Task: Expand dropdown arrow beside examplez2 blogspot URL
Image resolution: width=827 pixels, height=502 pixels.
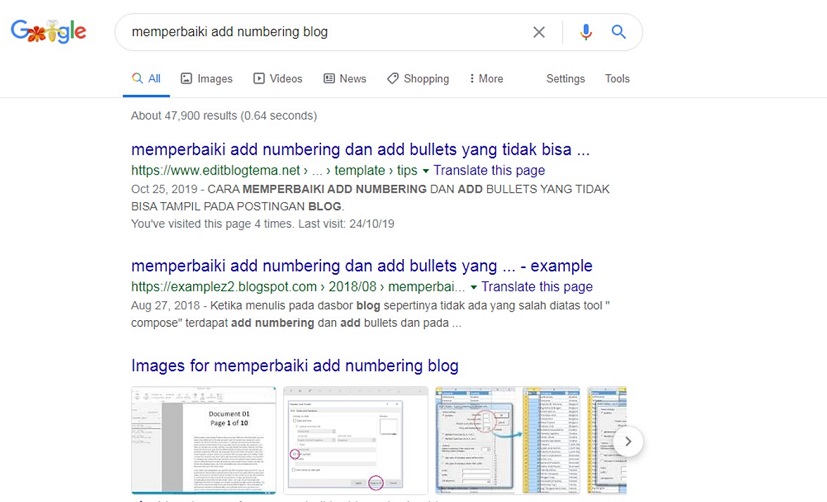Action: click(x=474, y=287)
